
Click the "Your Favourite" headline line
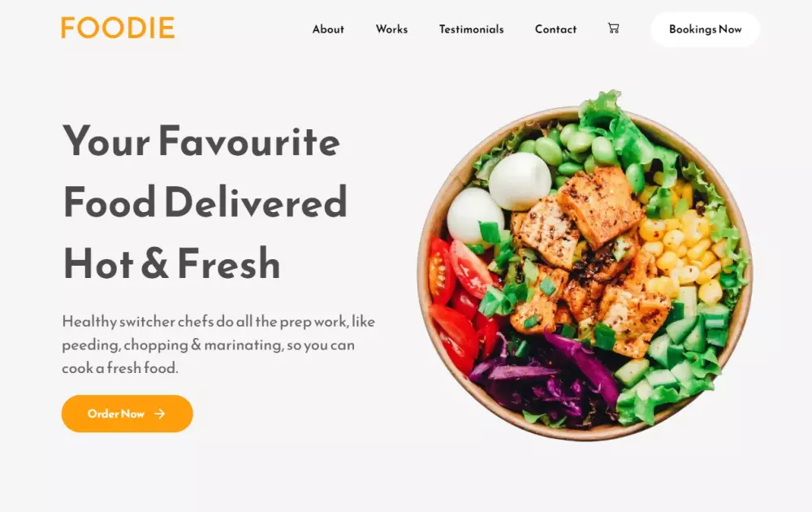[x=201, y=141]
